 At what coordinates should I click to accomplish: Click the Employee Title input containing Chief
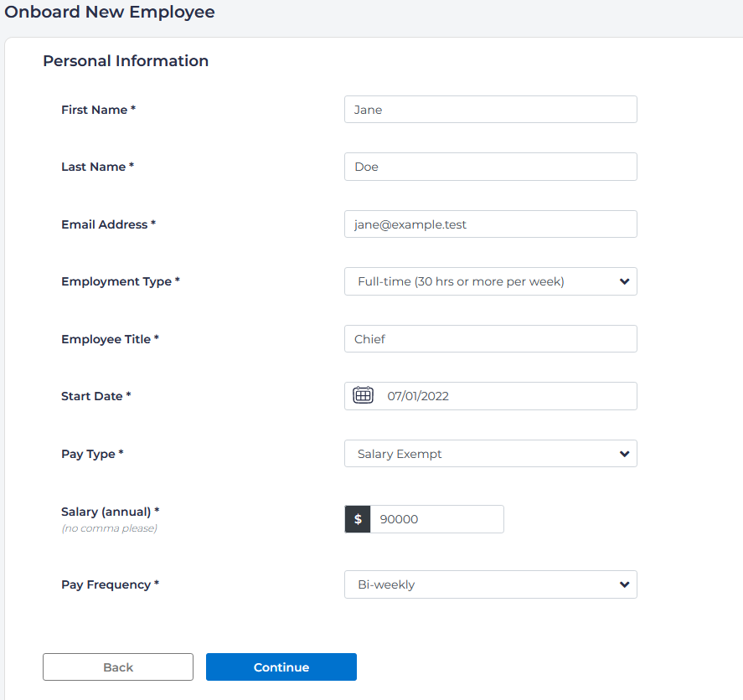tap(490, 339)
